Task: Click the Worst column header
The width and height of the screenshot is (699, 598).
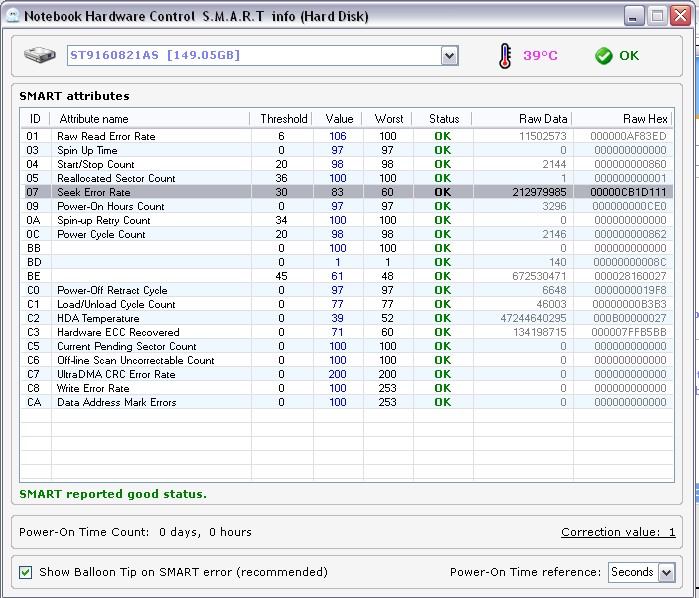Action: [x=387, y=119]
